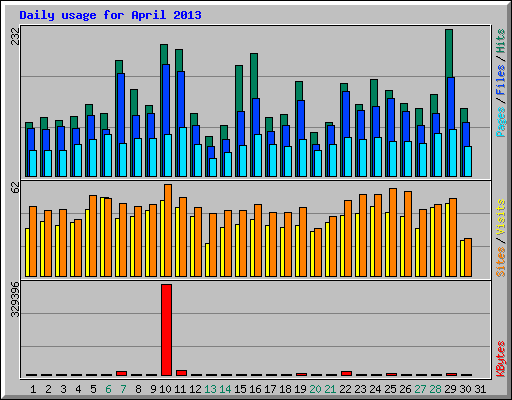Click the tall red KBytes bar for day 10
Viewport: 512px width, 400px height.
166,330
